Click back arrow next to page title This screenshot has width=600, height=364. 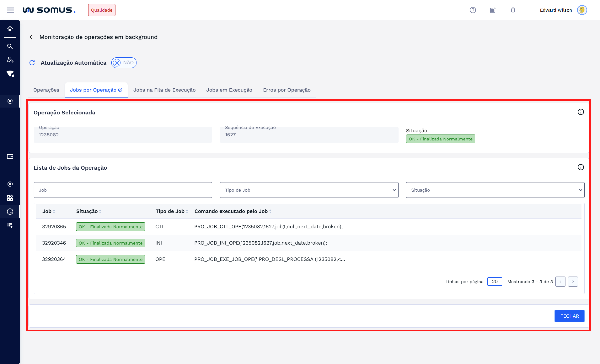32,37
